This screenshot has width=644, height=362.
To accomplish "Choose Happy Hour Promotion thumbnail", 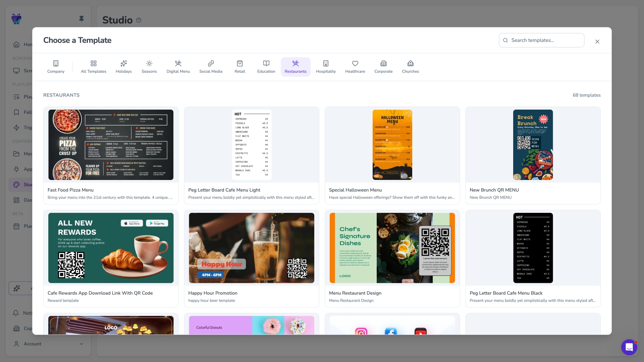I will tap(252, 248).
